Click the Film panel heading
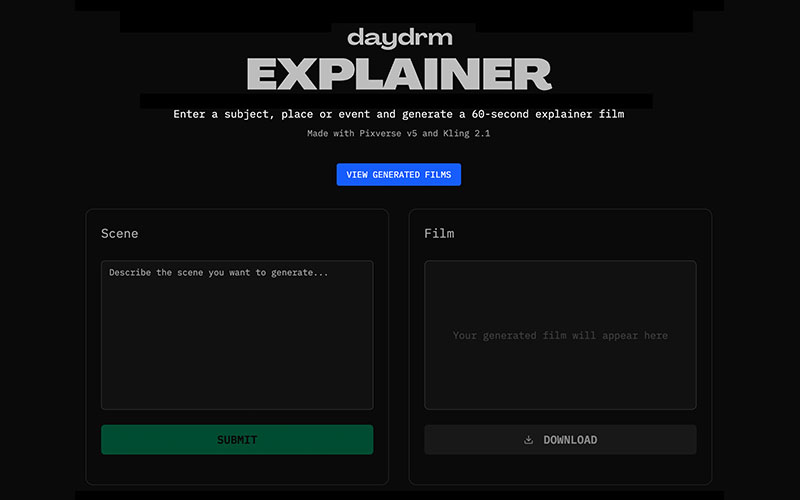This screenshot has height=500, width=800. pyautogui.click(x=438, y=234)
